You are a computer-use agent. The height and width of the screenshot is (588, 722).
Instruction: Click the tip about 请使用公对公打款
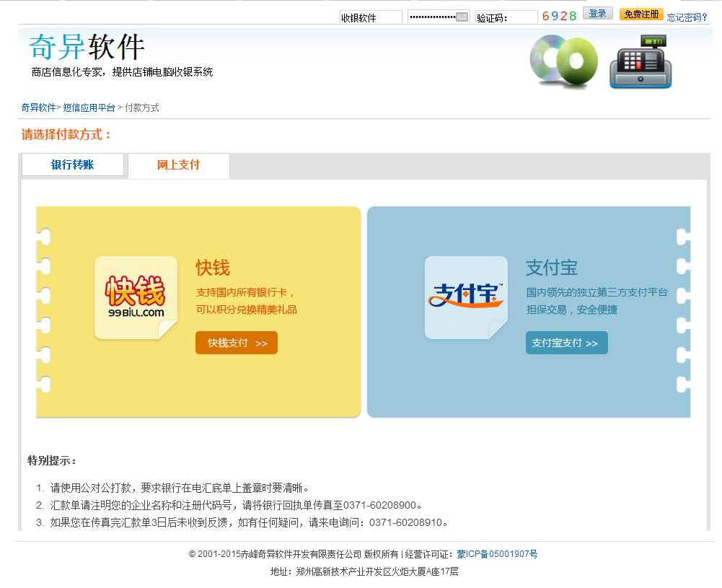coord(180,488)
